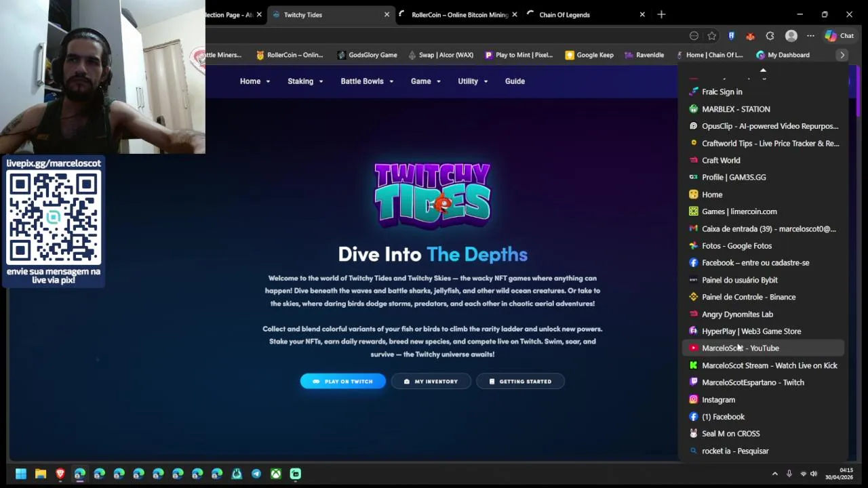Open RollerCoin bookmark in bookmarks bar
Image resolution: width=868 pixels, height=488 pixels.
tap(289, 55)
